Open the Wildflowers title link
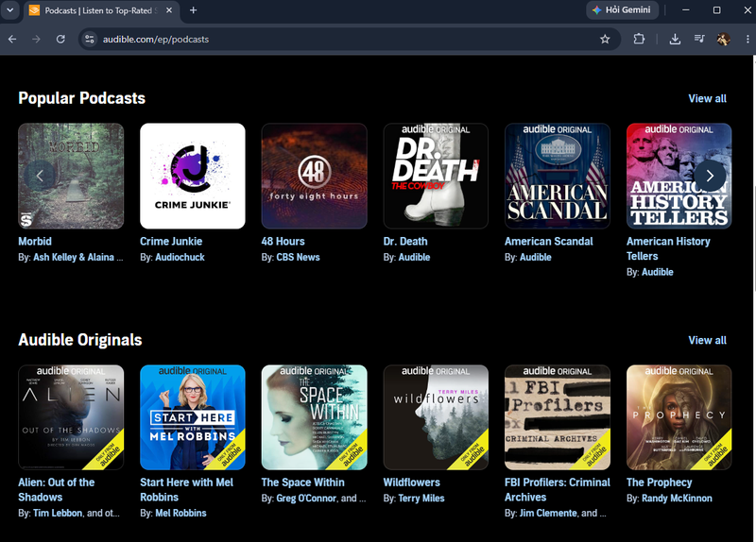756x542 pixels. click(x=412, y=483)
